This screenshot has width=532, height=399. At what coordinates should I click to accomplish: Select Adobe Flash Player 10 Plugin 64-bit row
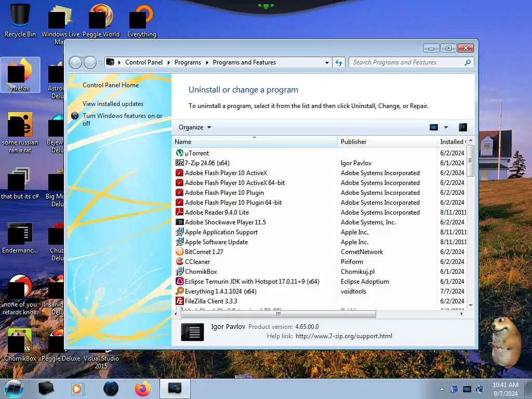[x=321, y=203]
